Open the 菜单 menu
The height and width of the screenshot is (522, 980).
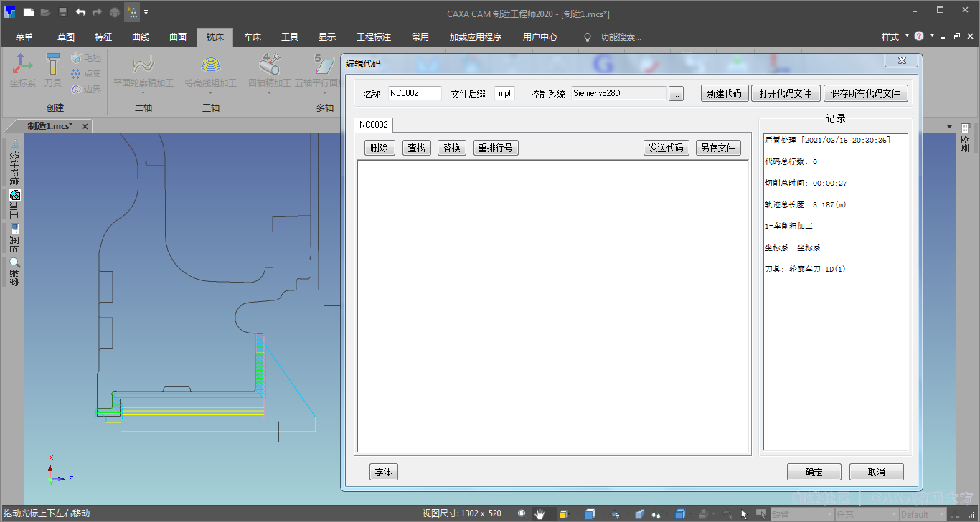point(24,37)
